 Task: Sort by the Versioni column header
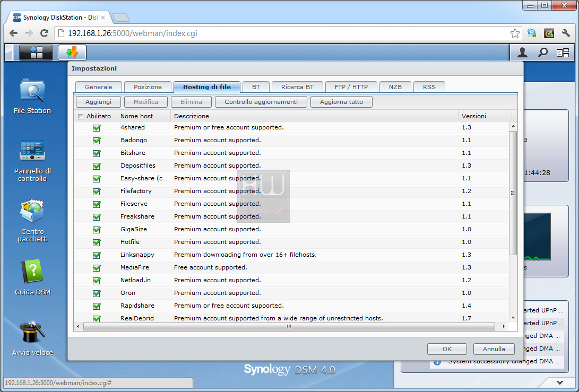tap(485, 116)
